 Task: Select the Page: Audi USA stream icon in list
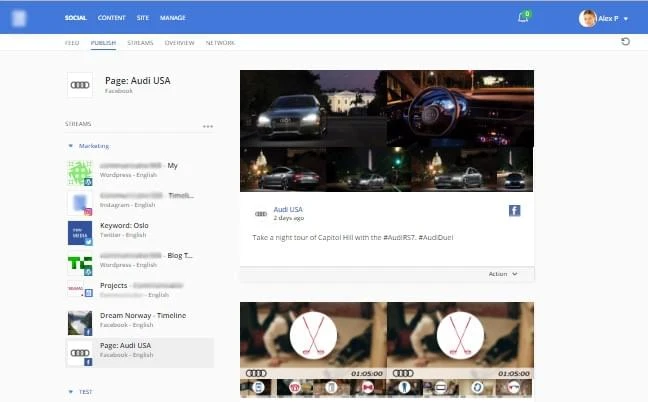[80, 353]
